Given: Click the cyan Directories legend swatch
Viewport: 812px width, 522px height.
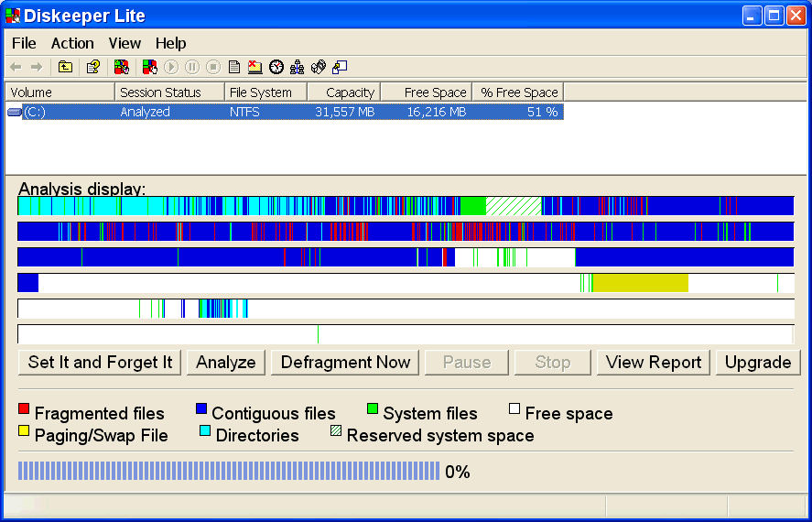Looking at the screenshot, I should click(x=205, y=430).
